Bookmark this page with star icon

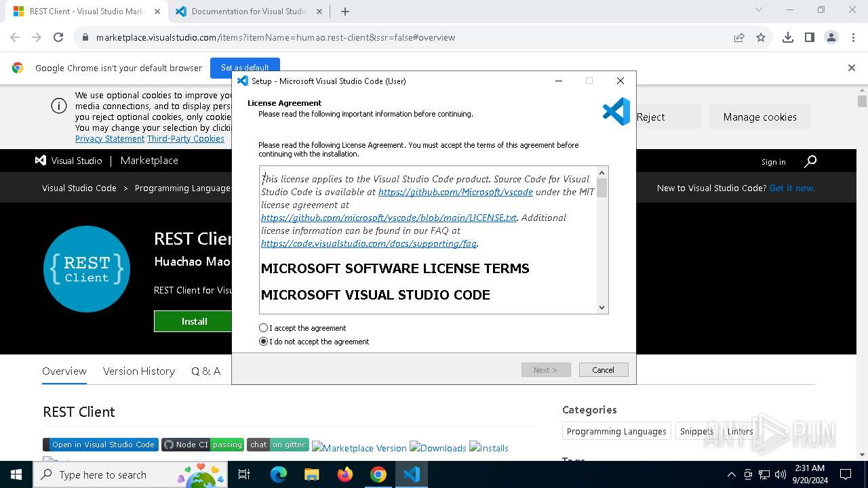click(761, 37)
